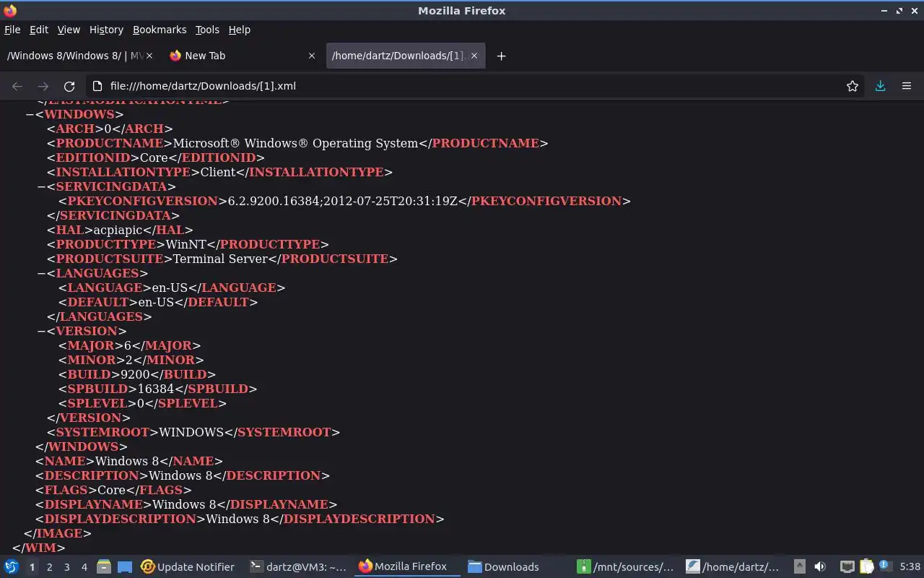
Task: Click the DISPLAYDESCRIPTION value Windows 8
Action: [237, 519]
